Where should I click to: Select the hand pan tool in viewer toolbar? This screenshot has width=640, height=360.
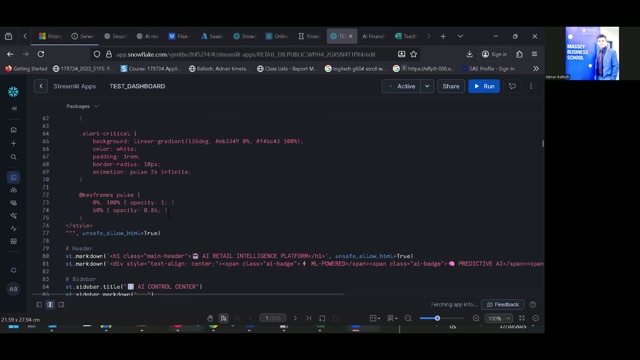click(210, 318)
